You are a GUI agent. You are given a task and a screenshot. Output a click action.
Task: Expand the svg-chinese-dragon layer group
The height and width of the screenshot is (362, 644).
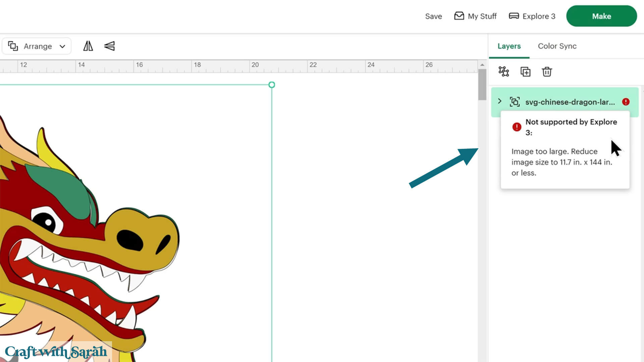point(499,101)
